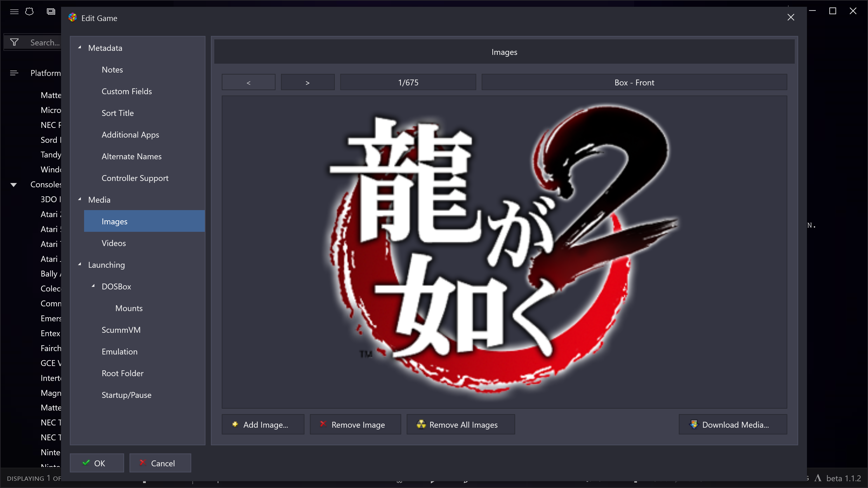Screen dimensions: 868x488
Task: Open the Mounts page
Action: (129, 308)
